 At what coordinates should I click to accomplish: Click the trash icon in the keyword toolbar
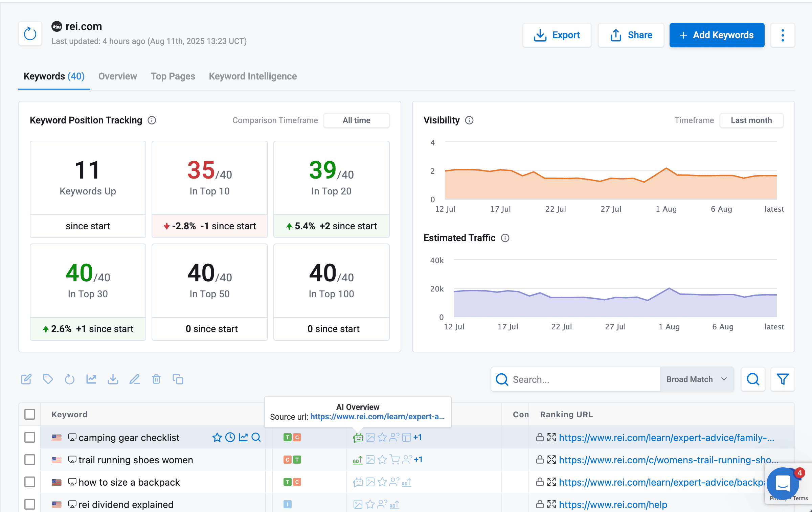point(156,379)
